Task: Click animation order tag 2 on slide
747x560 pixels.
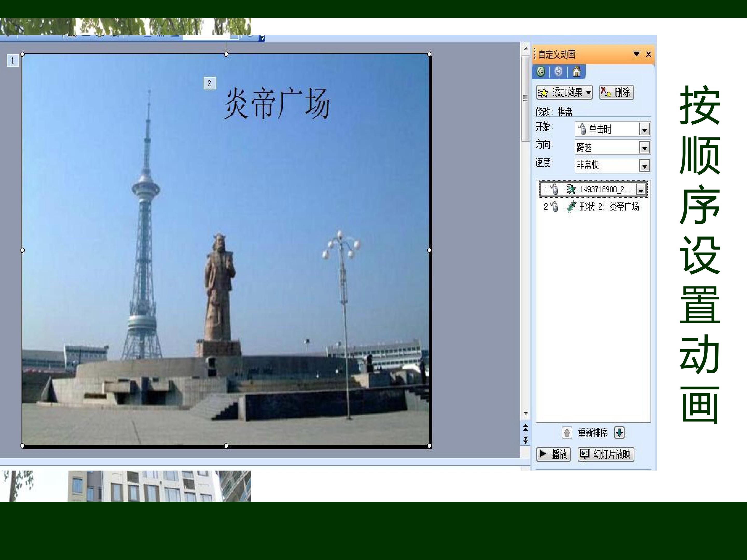Action: [210, 83]
